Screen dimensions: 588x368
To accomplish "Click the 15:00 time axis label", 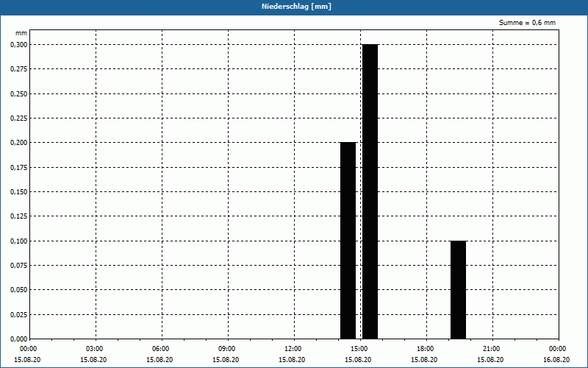I will point(359,349).
